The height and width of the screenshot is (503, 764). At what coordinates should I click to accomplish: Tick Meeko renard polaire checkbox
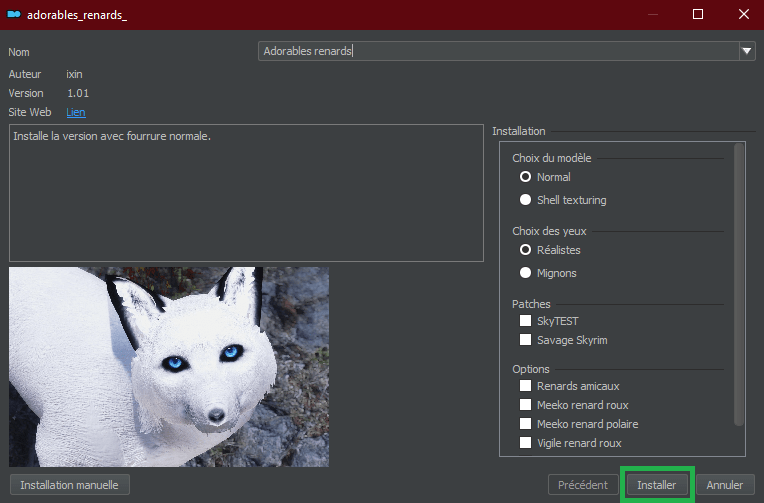click(526, 424)
